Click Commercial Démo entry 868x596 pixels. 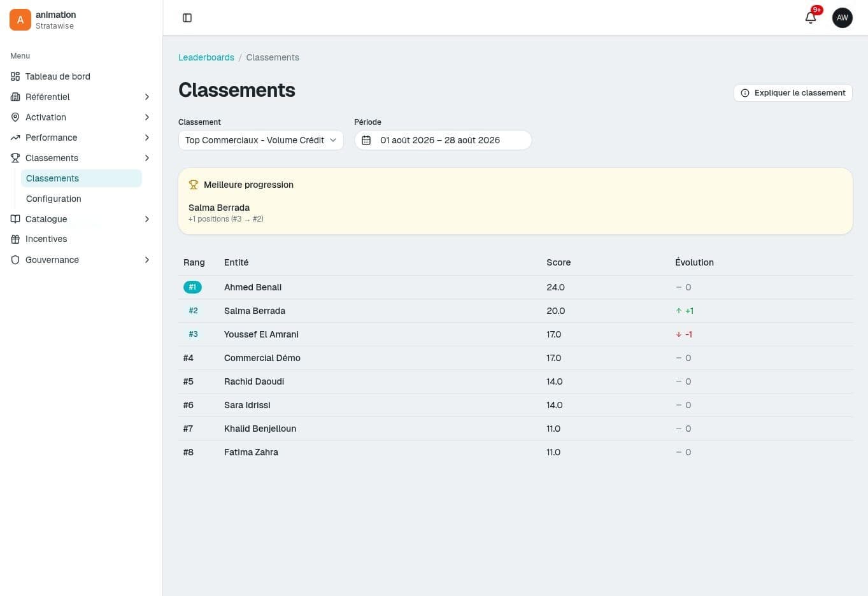pyautogui.click(x=262, y=358)
